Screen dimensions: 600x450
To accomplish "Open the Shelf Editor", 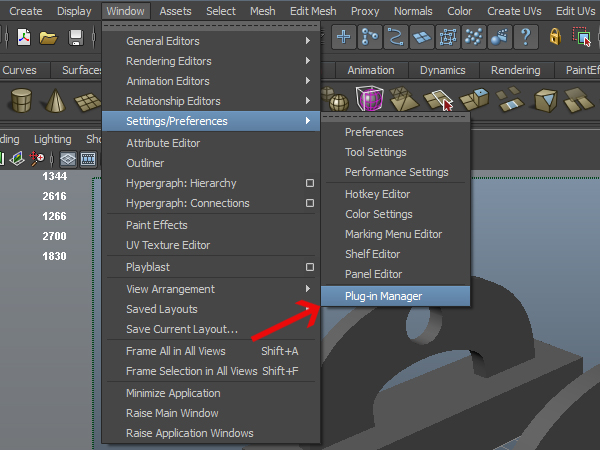I will click(395, 254).
